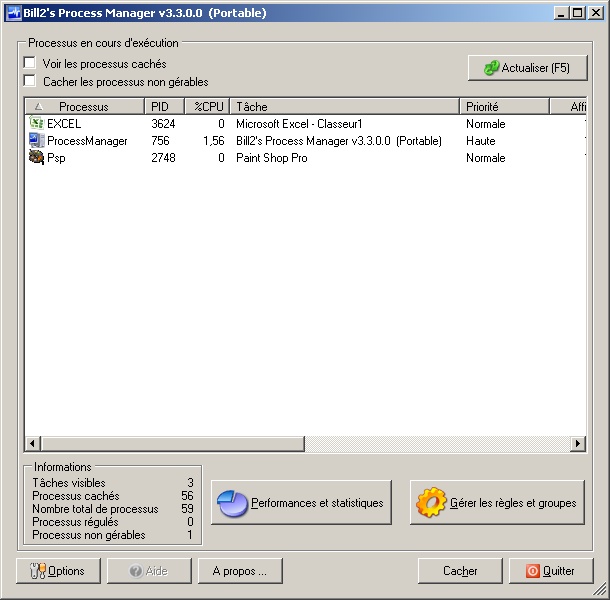Sort by the Tâche column header
This screenshot has height=600, width=610.
(x=345, y=107)
